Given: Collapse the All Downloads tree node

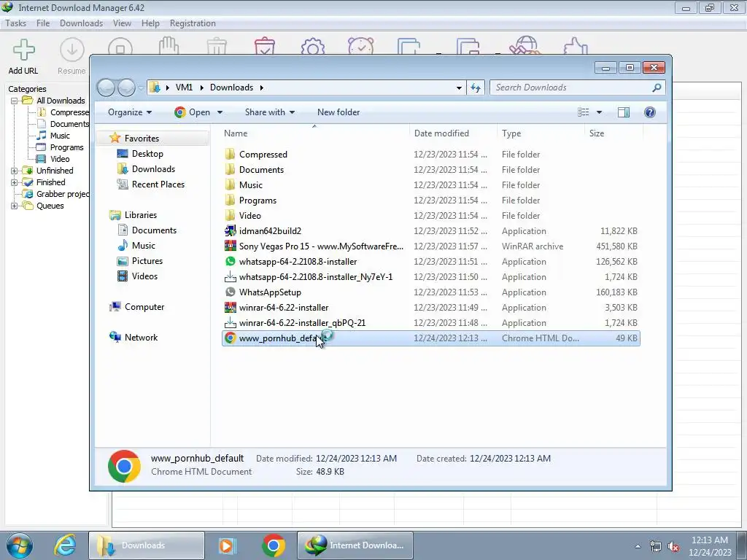Looking at the screenshot, I should click(x=15, y=101).
